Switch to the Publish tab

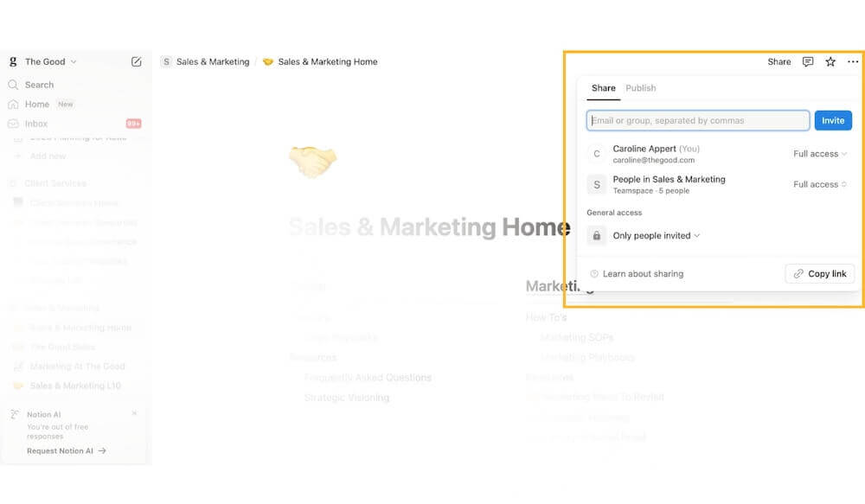640,88
